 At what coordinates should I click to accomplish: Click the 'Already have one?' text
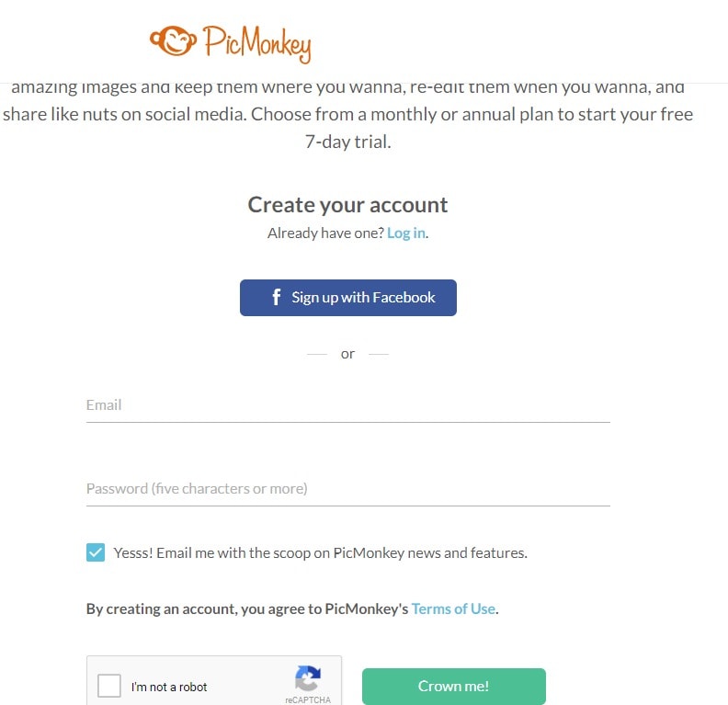(x=325, y=233)
